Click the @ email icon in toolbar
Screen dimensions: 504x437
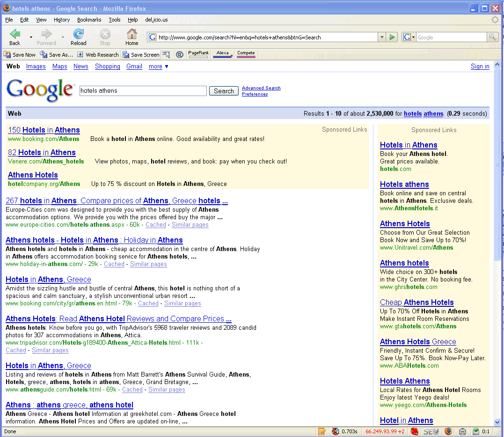click(x=180, y=55)
